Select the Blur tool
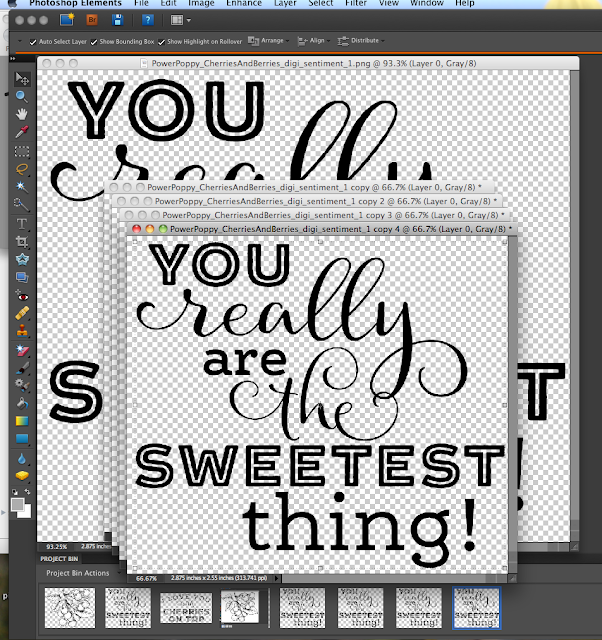The image size is (602, 640). pos(22,458)
